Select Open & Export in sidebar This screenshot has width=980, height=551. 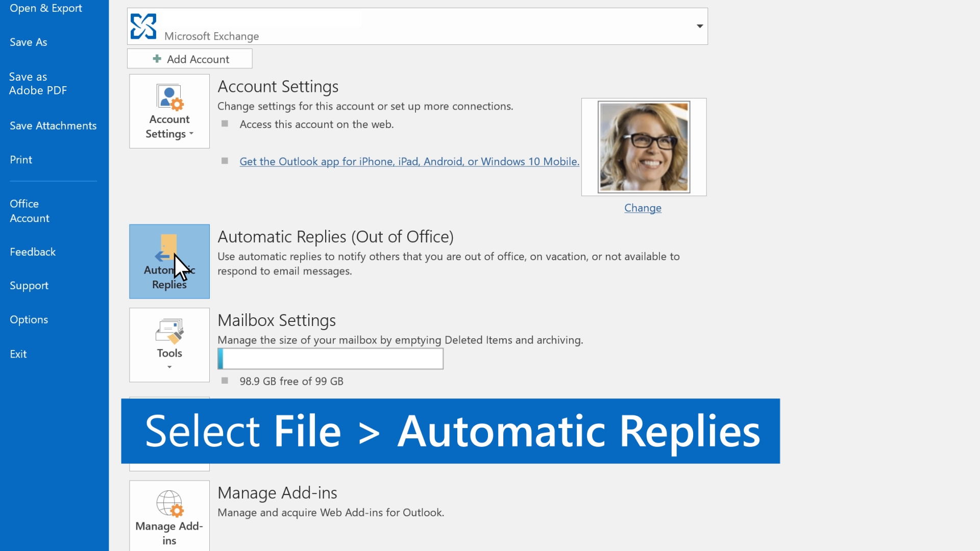click(46, 8)
